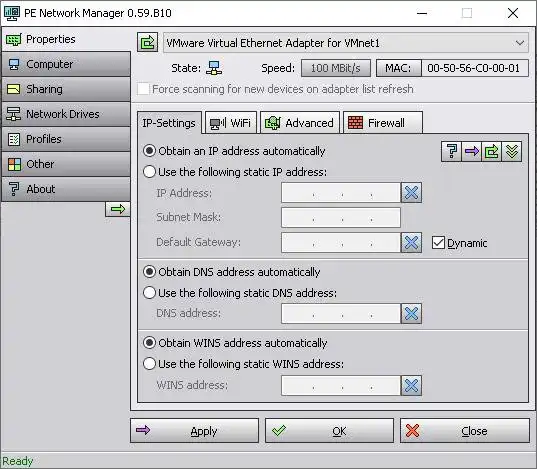537x469 pixels.
Task: Click the question mark help icon in IP-Settings
Action: tap(451, 151)
